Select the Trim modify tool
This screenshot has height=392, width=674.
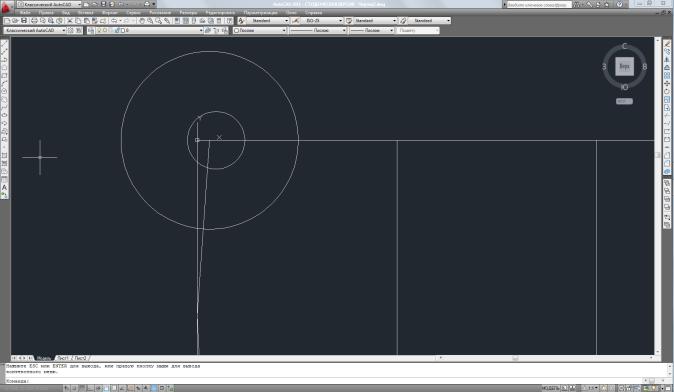coord(667,115)
